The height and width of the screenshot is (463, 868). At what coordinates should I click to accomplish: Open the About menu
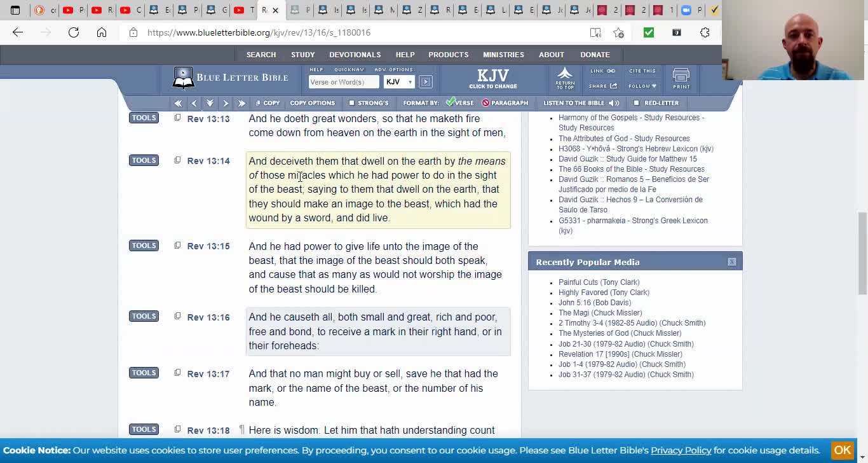click(x=552, y=55)
